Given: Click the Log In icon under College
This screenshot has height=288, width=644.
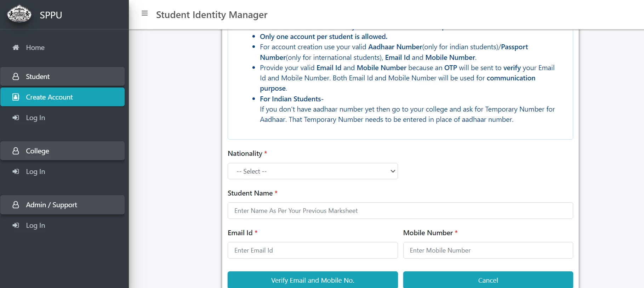Looking at the screenshot, I should click(x=15, y=171).
